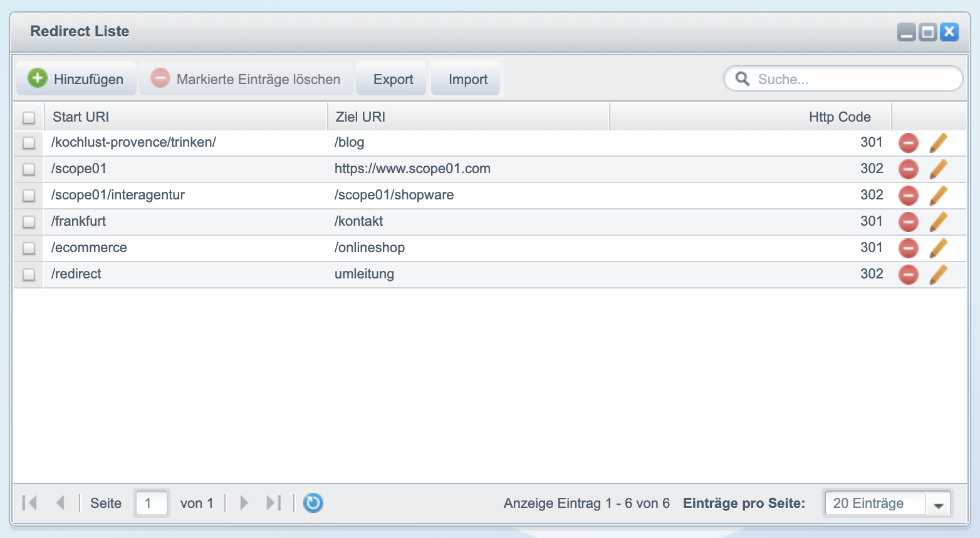This screenshot has width=980, height=538.
Task: Select the /kochlust-provence/trinken/ cell
Action: pyautogui.click(x=186, y=143)
